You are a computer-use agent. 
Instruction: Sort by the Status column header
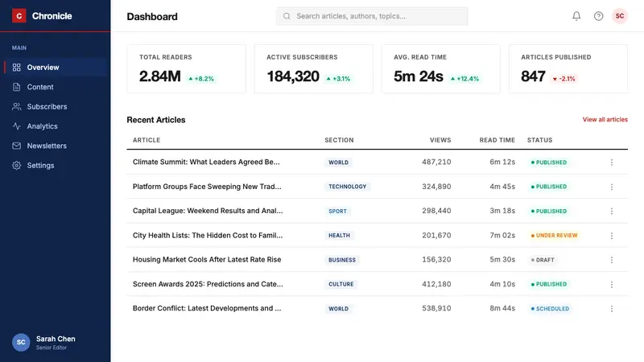[x=539, y=140]
